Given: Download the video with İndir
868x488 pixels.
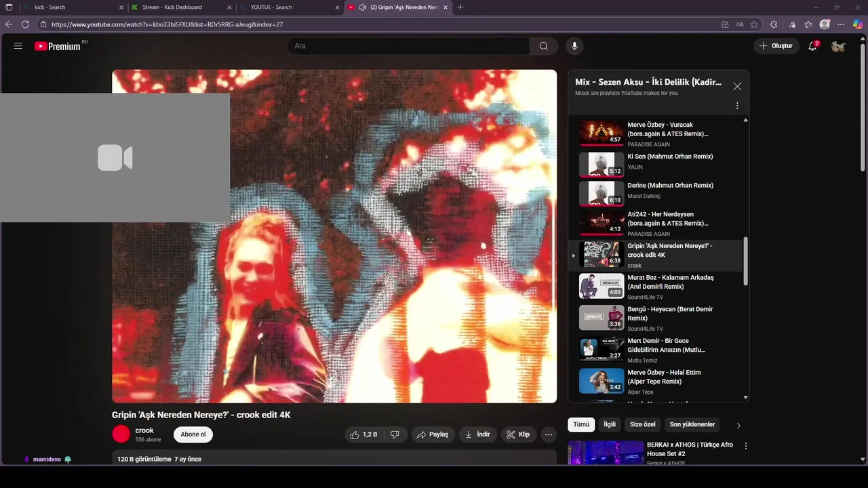Looking at the screenshot, I should 477,434.
